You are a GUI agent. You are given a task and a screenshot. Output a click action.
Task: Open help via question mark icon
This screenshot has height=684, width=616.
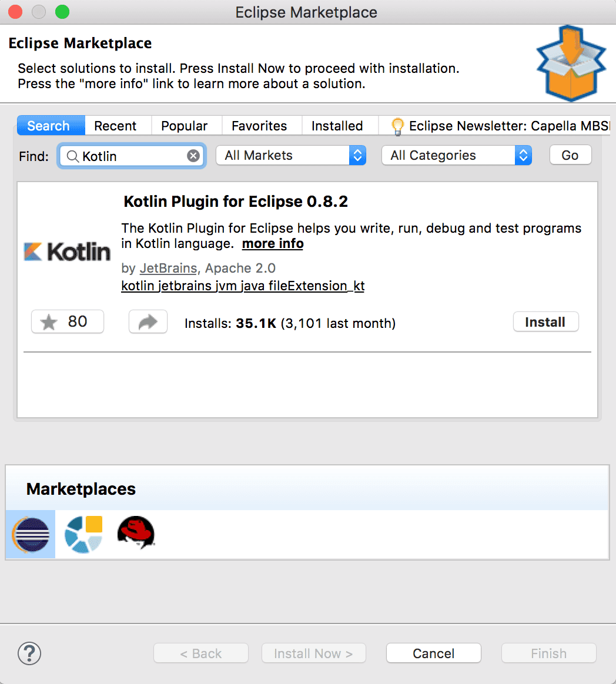[29, 653]
